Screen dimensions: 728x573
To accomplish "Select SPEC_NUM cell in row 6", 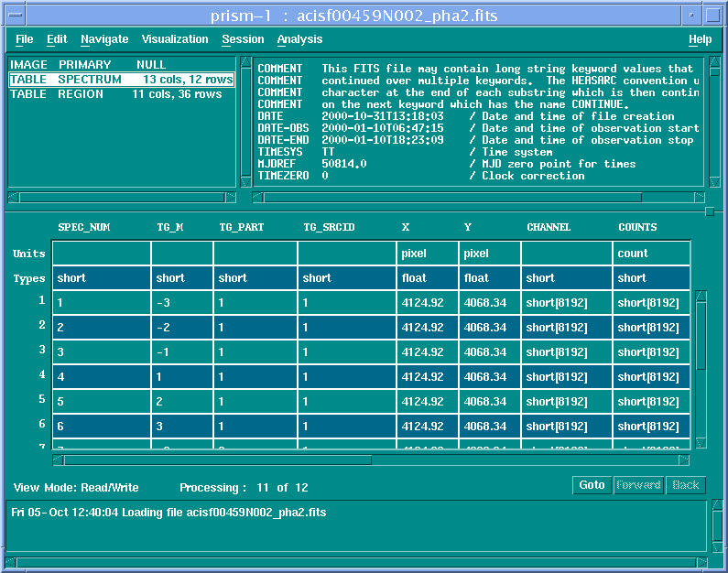I will pyautogui.click(x=102, y=426).
